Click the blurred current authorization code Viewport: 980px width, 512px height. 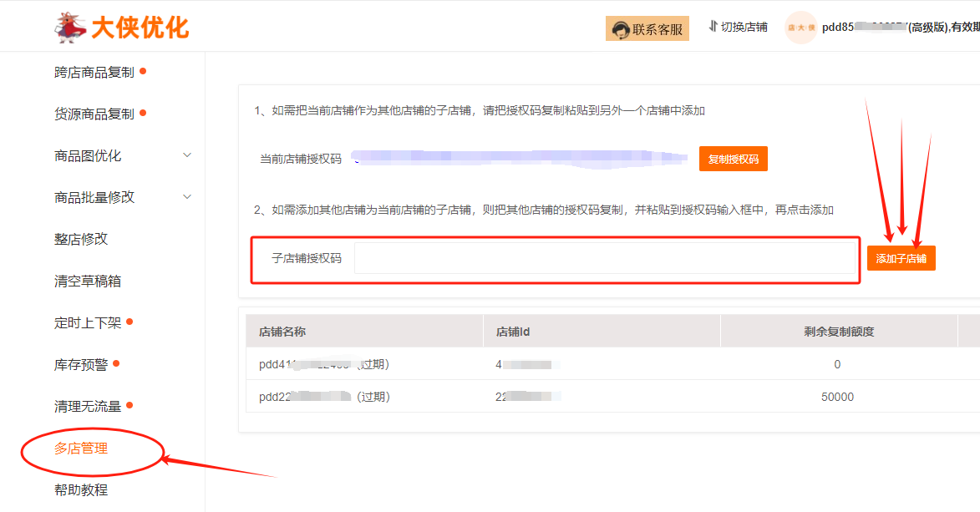coord(520,158)
